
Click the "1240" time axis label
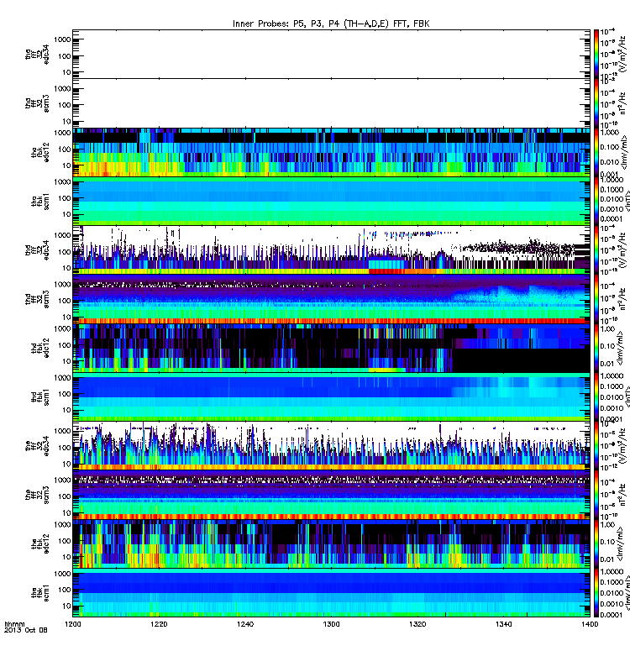(245, 624)
